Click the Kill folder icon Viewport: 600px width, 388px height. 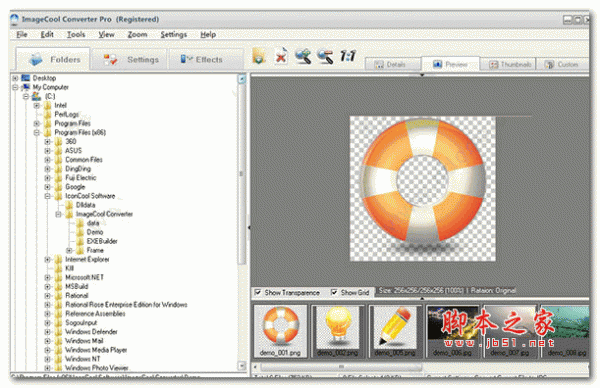(x=59, y=268)
